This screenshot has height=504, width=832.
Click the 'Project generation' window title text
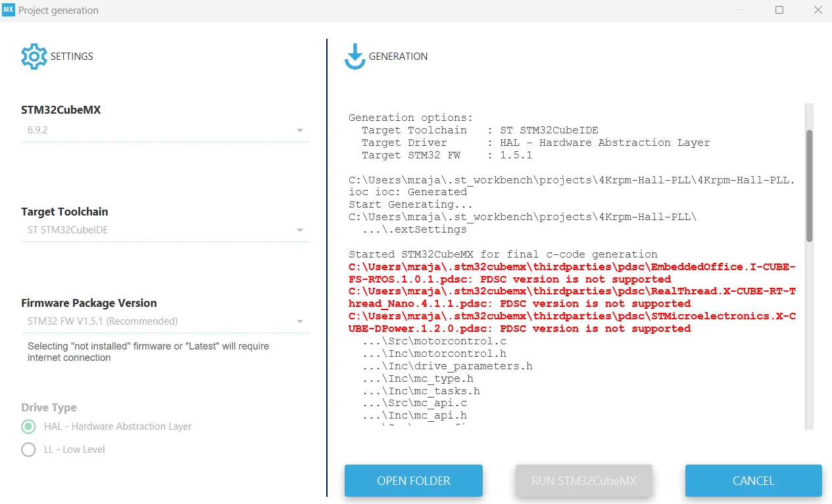[59, 11]
